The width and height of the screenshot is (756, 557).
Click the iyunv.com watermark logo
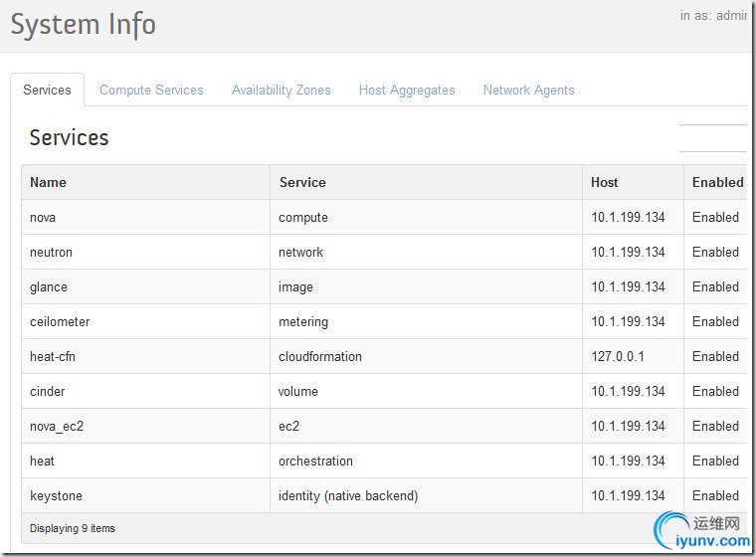tap(702, 530)
